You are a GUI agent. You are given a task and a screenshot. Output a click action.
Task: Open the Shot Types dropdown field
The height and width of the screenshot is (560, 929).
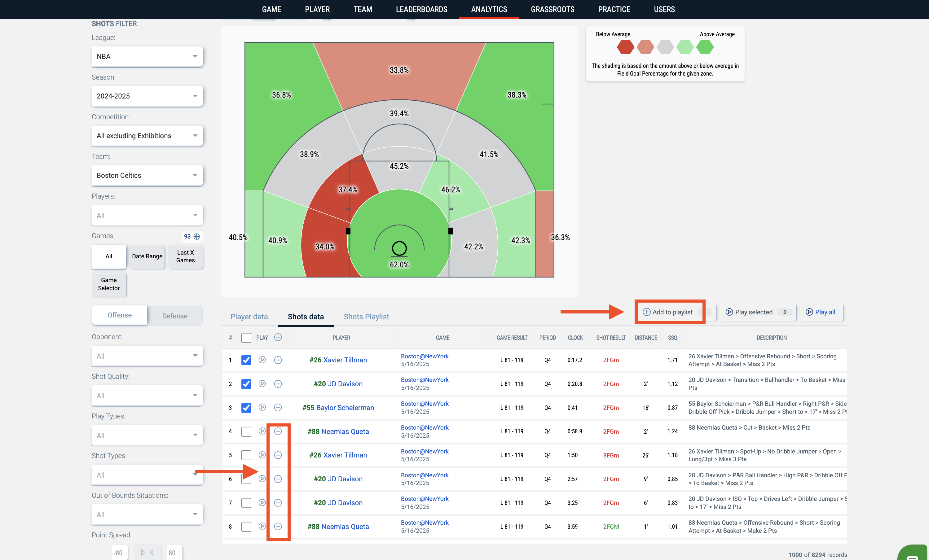click(x=147, y=475)
